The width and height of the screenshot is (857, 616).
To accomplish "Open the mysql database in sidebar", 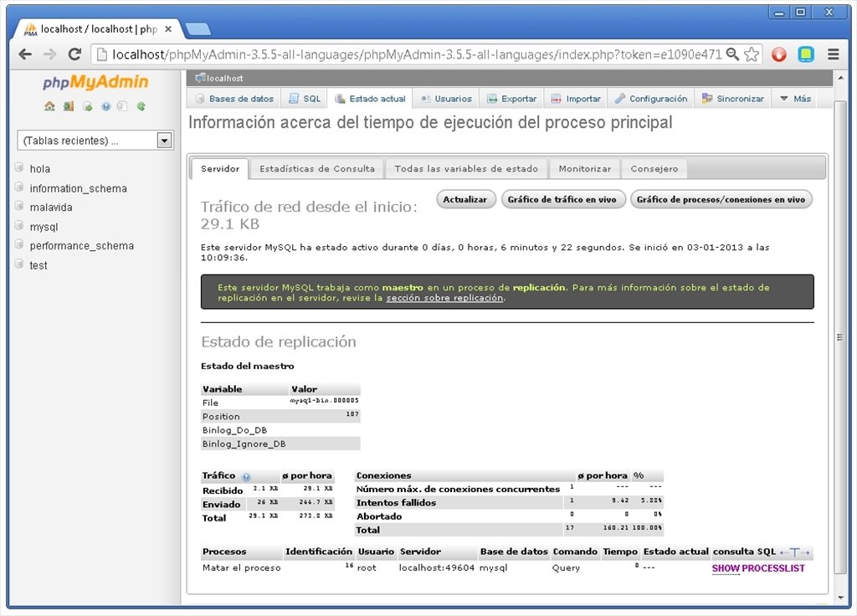I will coord(44,227).
